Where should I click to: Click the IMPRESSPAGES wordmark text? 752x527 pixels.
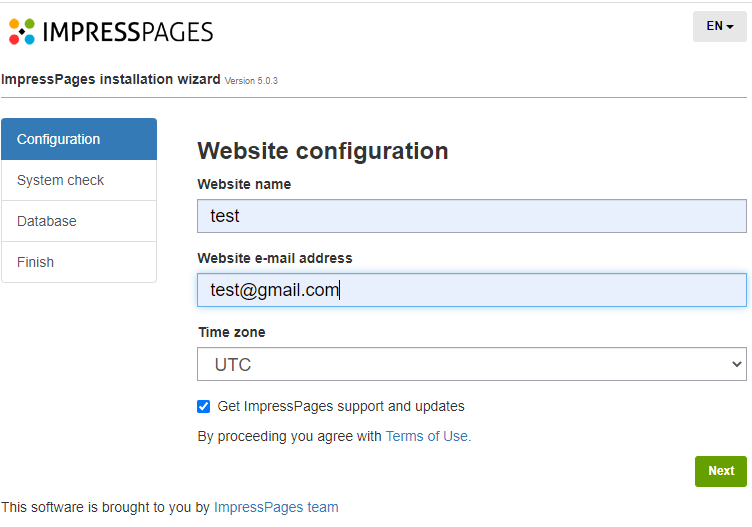click(x=127, y=31)
